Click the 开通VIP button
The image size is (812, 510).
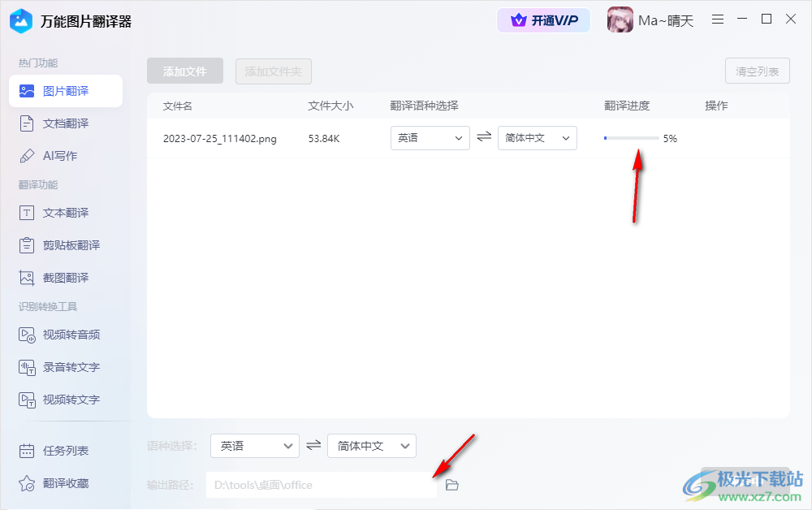point(544,21)
